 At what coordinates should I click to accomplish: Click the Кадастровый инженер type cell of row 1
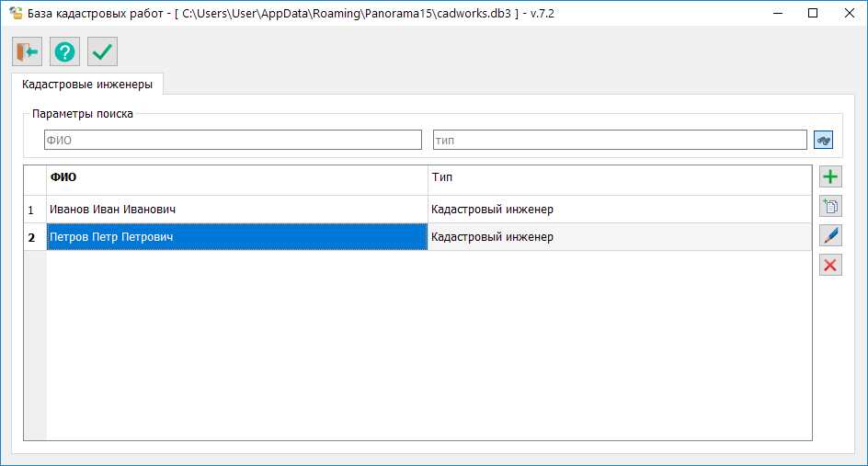pyautogui.click(x=619, y=210)
